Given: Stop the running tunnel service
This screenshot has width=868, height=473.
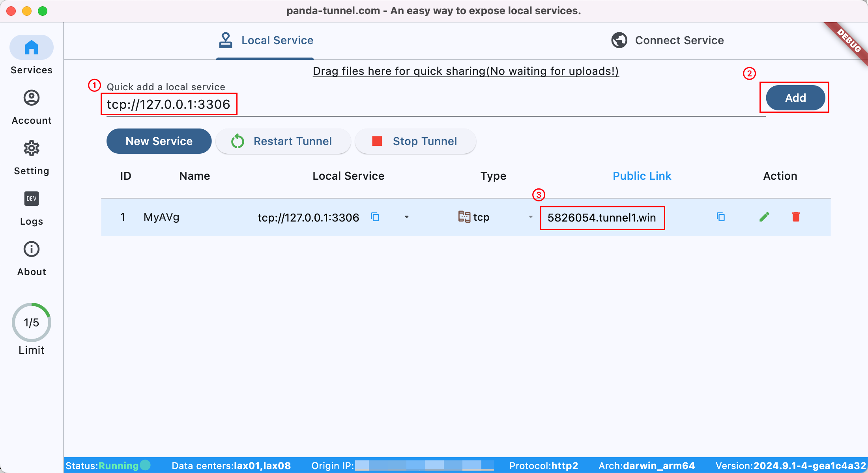Looking at the screenshot, I should pyautogui.click(x=416, y=141).
